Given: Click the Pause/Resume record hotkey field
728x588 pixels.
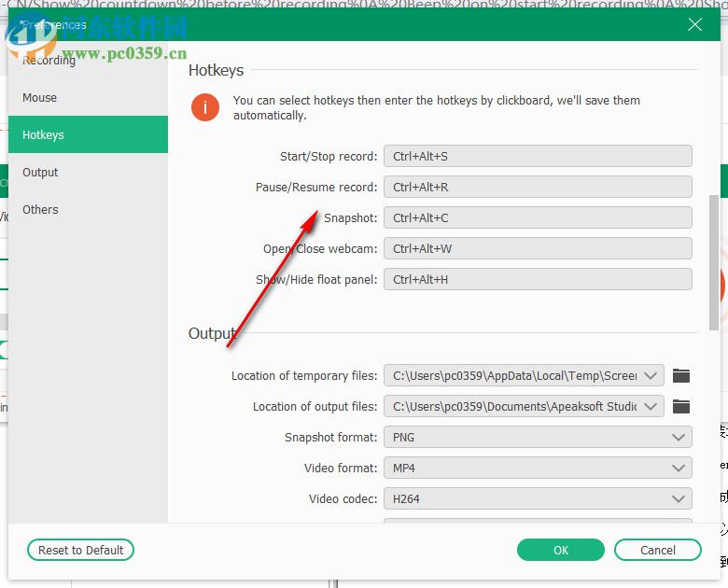Looking at the screenshot, I should (538, 187).
